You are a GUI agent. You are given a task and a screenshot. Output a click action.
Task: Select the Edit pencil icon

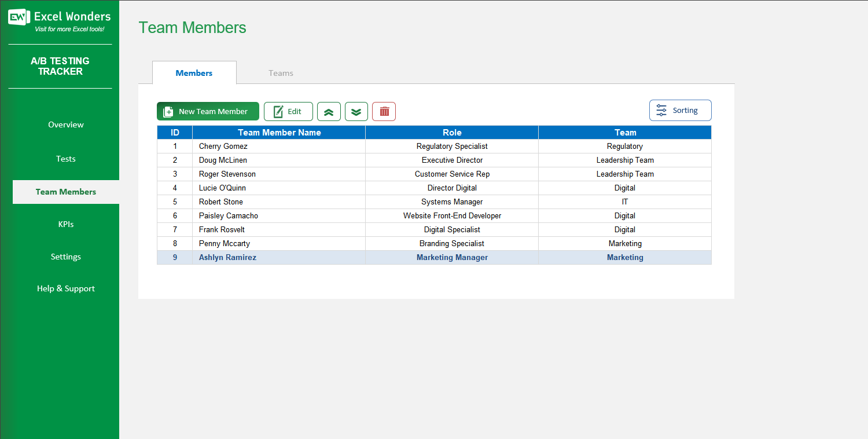278,111
